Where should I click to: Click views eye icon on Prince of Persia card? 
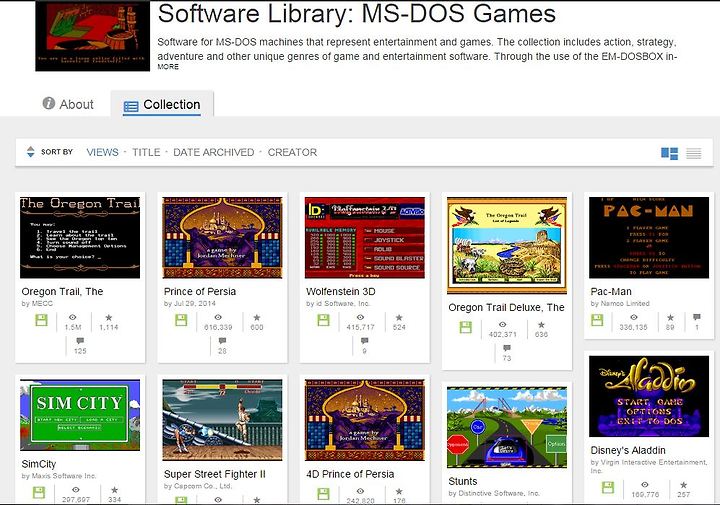218,317
